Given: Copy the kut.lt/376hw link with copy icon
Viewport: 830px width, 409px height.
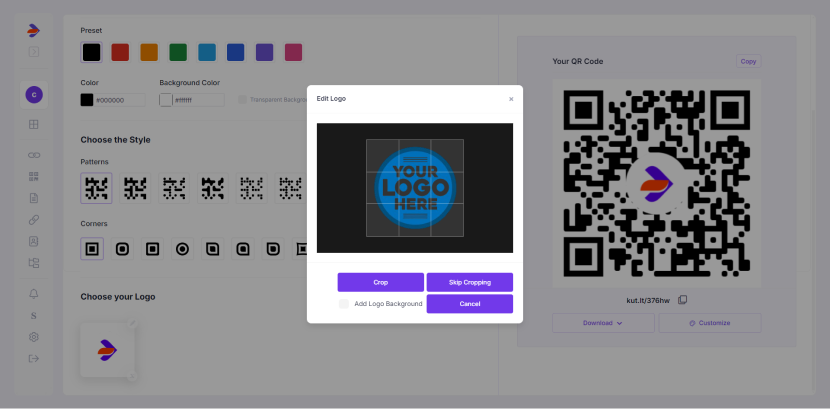Looking at the screenshot, I should tap(682, 300).
